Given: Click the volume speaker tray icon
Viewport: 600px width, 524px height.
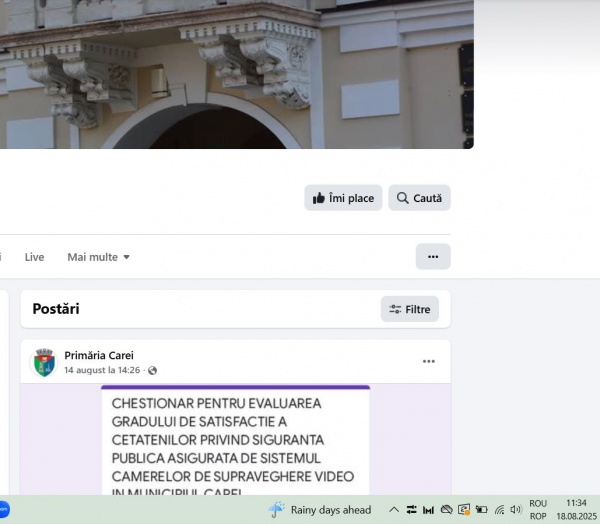Looking at the screenshot, I should pos(515,510).
